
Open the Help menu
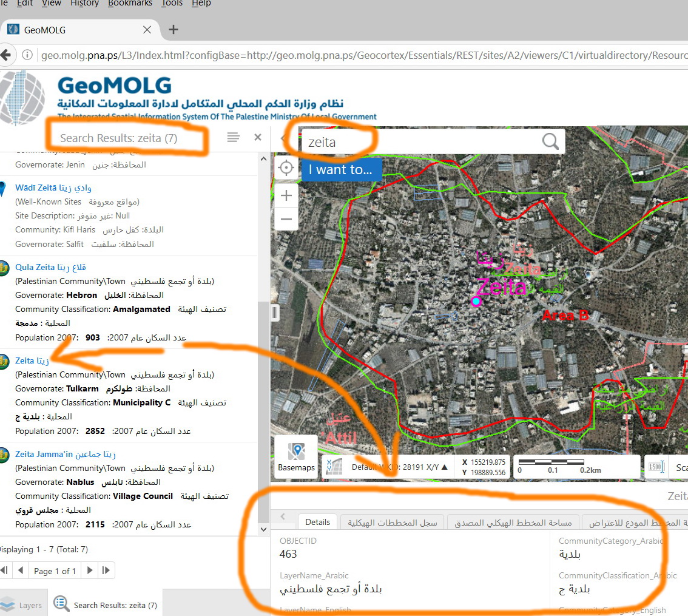[201, 3]
